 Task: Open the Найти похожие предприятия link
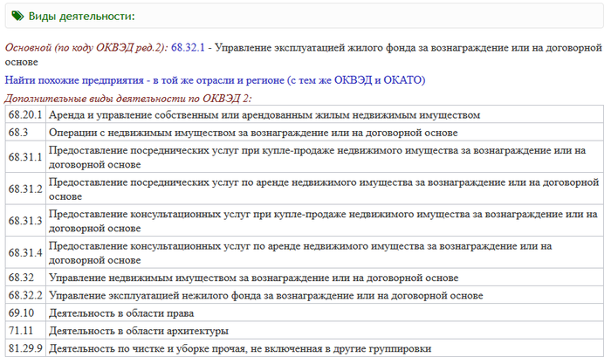(215, 79)
